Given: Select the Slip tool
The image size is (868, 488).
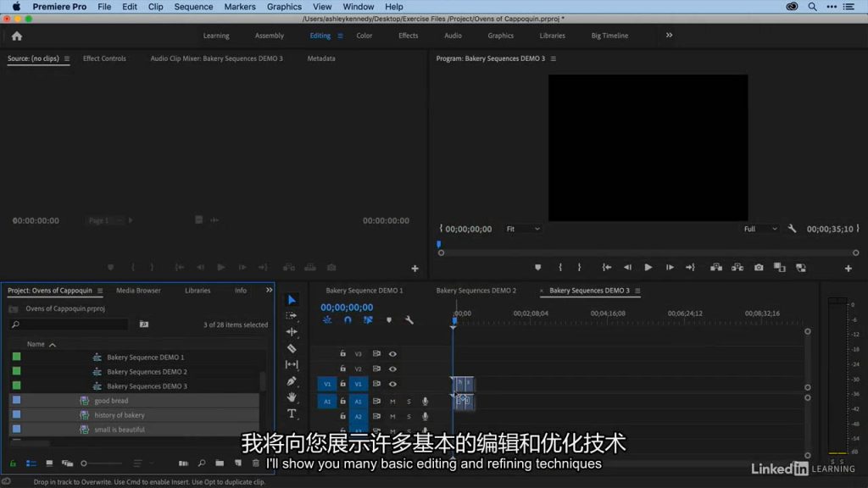Looking at the screenshot, I should [x=292, y=364].
